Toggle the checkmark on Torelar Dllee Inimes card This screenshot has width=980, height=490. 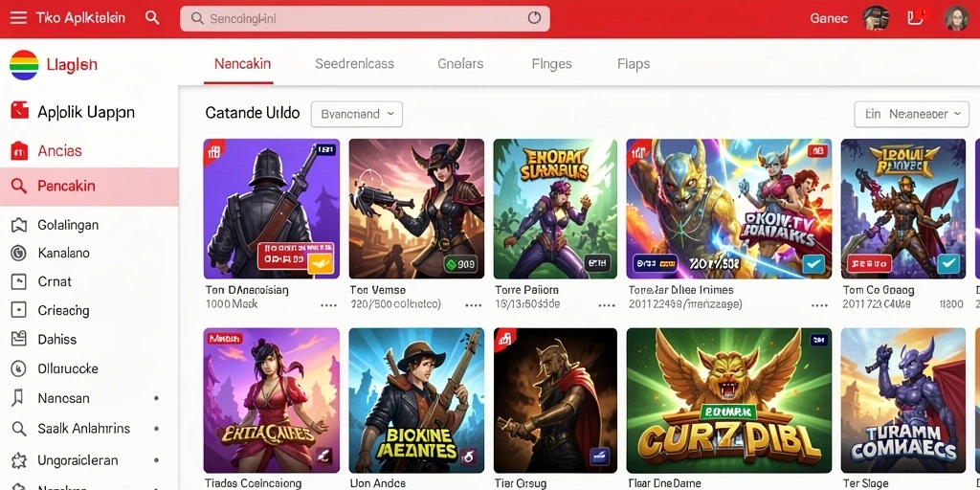coord(813,264)
